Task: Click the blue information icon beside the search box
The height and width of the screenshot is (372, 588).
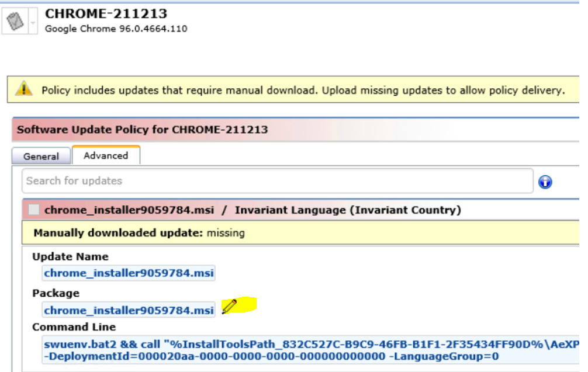Action: point(545,182)
